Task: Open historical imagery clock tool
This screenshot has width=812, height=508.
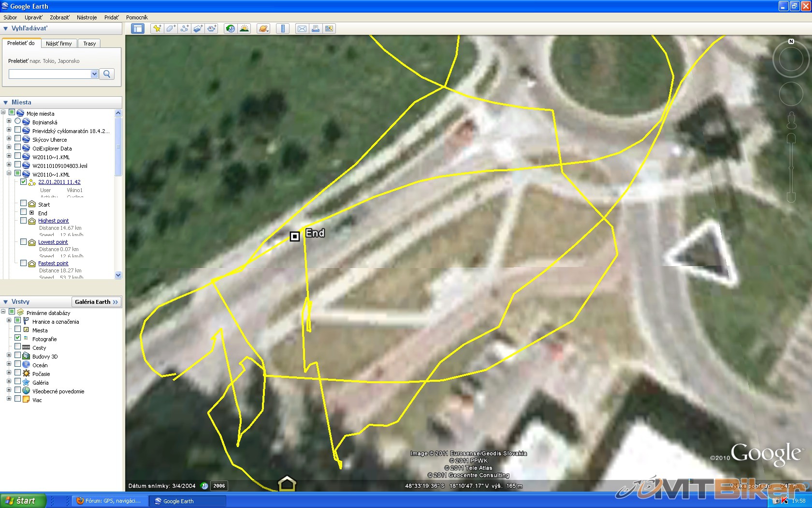Action: coord(231,29)
